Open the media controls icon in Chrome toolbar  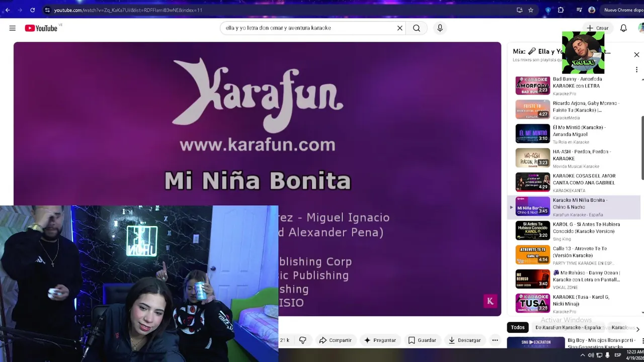[579, 10]
